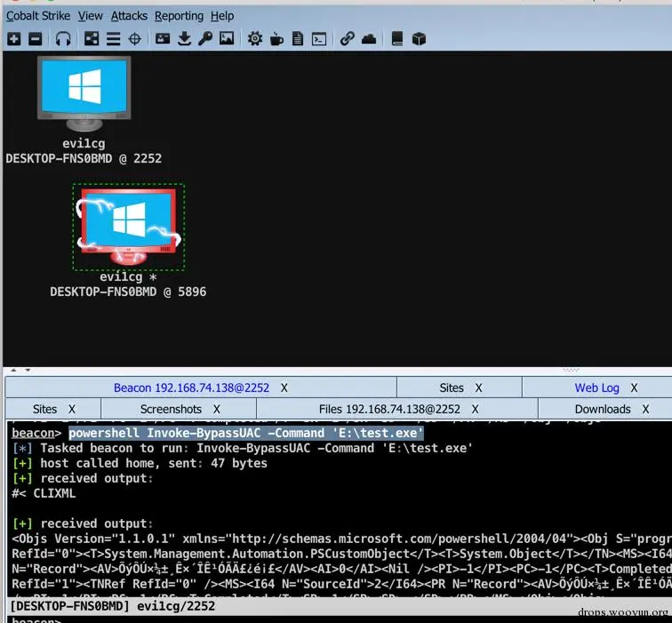Click the '#< CLIXML' output line

pyautogui.click(x=44, y=493)
